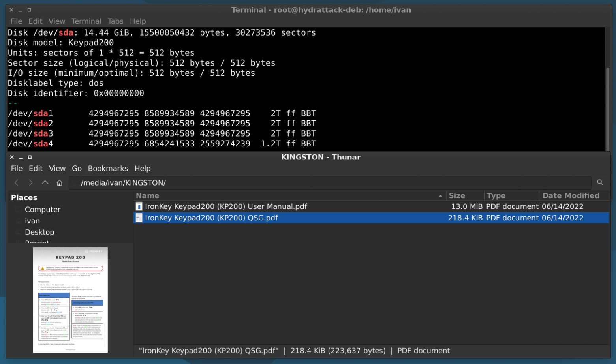The image size is (616, 364).
Task: Click the /dev/sda4 line in Terminal
Action: [x=162, y=144]
